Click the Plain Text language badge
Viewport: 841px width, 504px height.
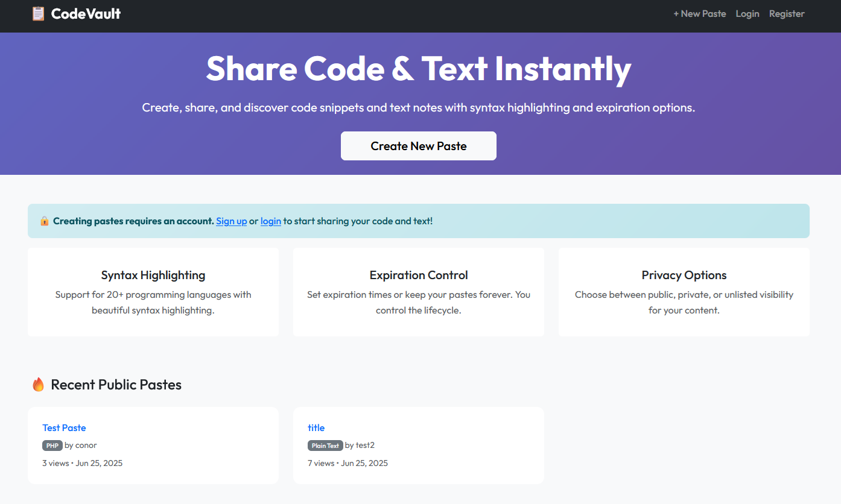(x=325, y=446)
